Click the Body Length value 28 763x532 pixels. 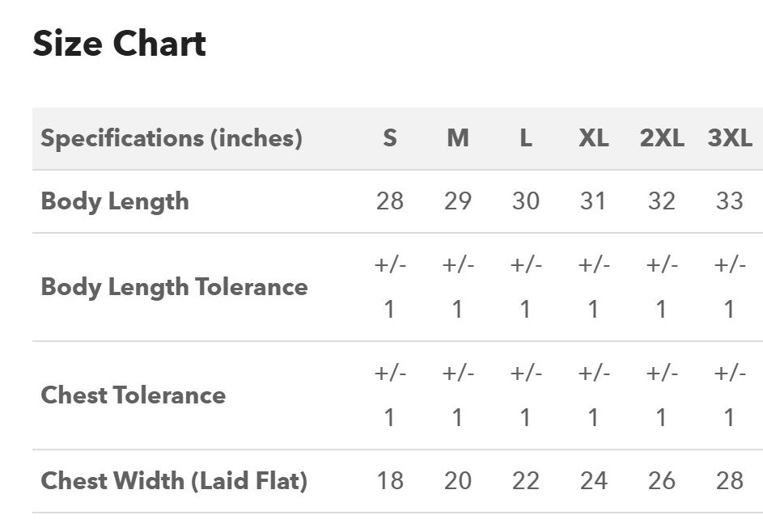point(390,201)
